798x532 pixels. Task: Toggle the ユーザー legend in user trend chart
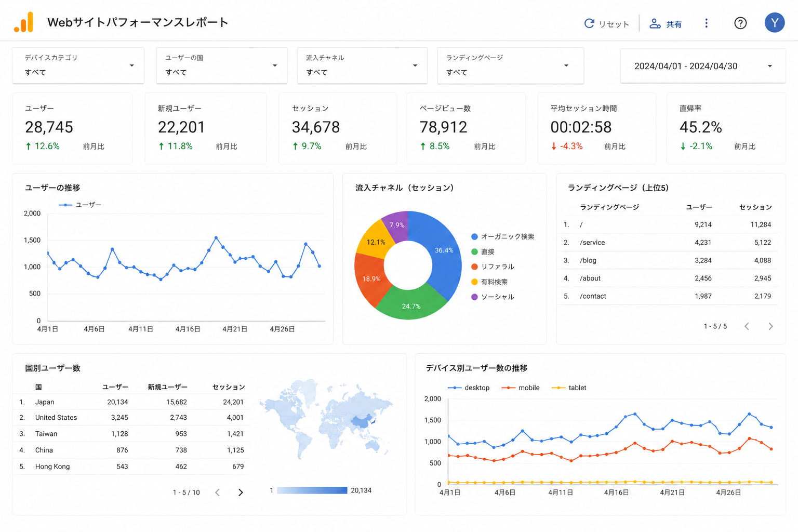(x=80, y=205)
